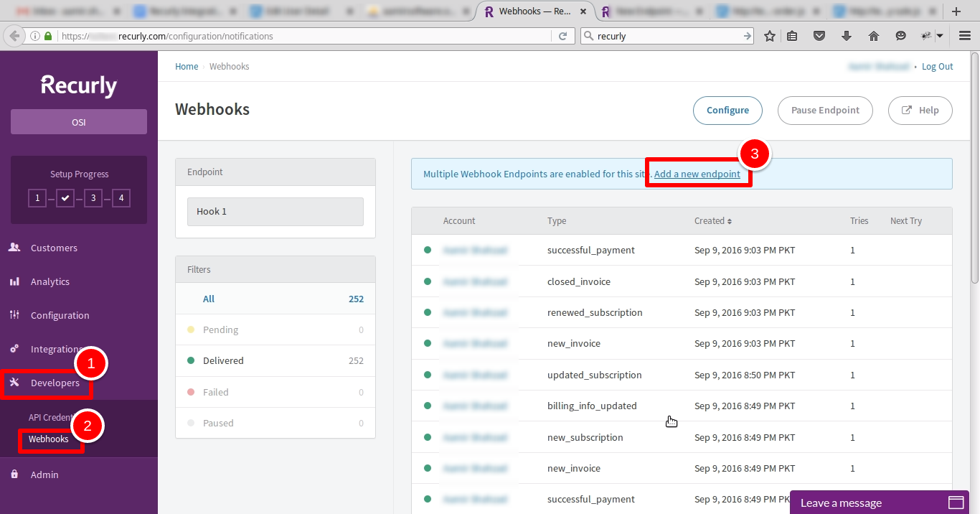Filter notifications by All
Image resolution: width=980 pixels, height=514 pixels.
tap(275, 299)
